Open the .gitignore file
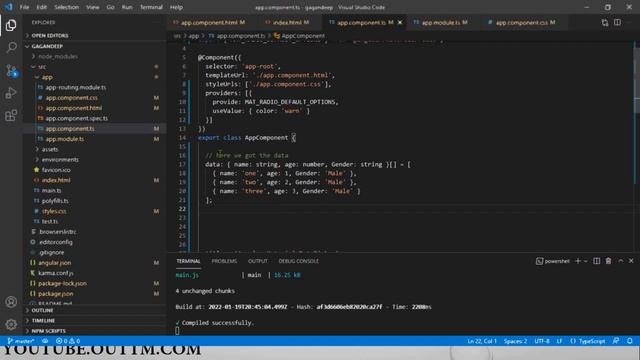 (51, 252)
